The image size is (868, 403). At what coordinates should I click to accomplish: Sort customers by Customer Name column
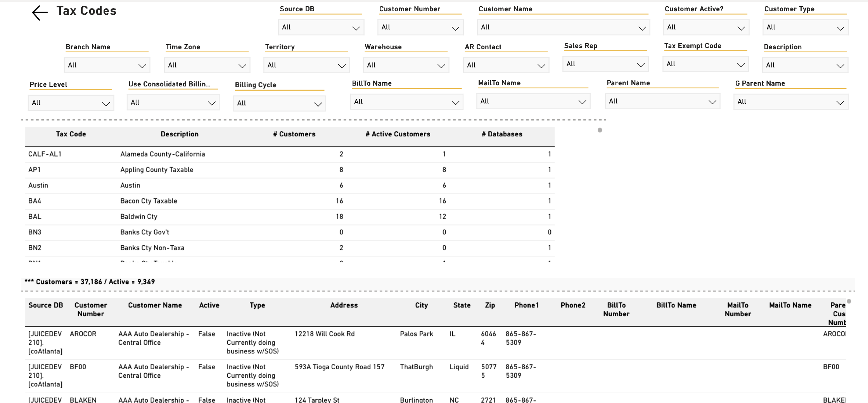[x=155, y=305]
